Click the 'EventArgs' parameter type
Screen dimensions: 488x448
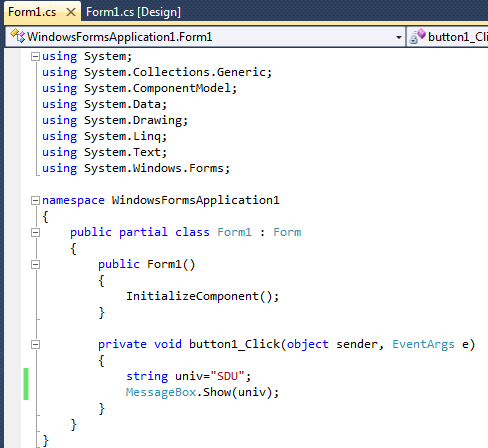tap(423, 344)
